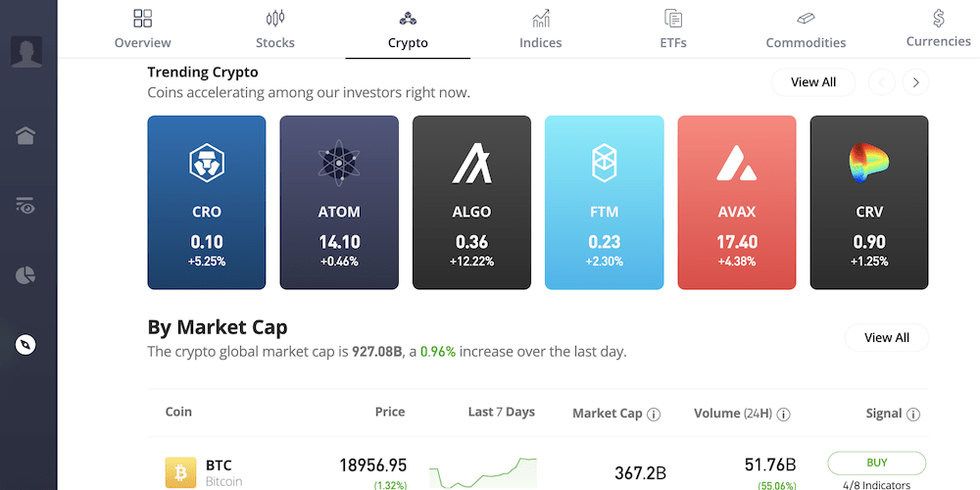Open the portfolio pie chart icon

(26, 275)
